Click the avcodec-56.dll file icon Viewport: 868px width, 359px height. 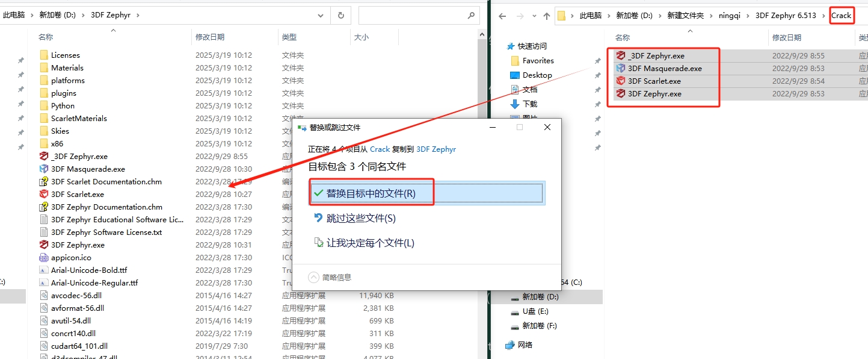pos(43,295)
